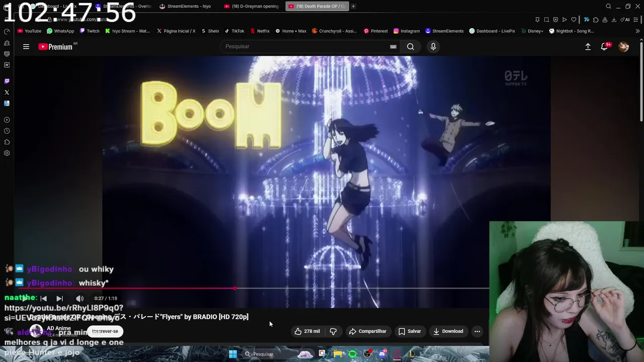Viewport: 644px width, 362px height.
Task: Subscribe via Inscrever-se button
Action: (x=105, y=331)
